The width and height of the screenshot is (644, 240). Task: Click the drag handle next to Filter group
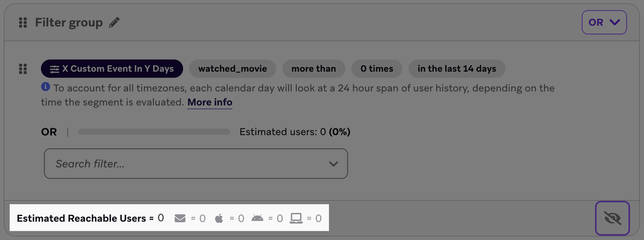[x=23, y=22]
